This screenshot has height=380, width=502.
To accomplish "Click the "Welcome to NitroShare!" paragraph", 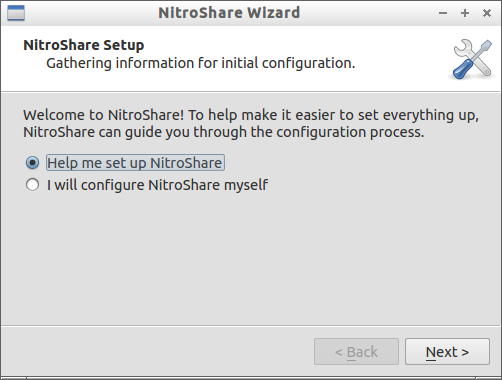I will click(x=251, y=123).
